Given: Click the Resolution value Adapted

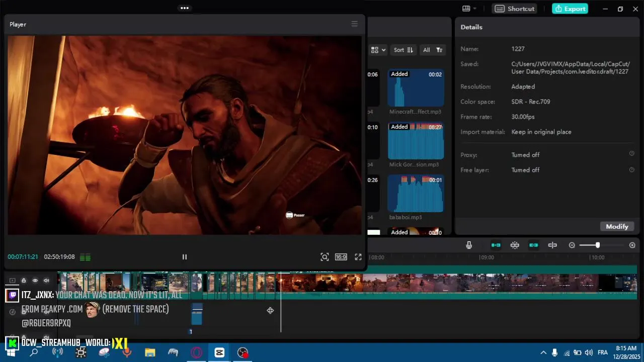Looking at the screenshot, I should (x=523, y=86).
